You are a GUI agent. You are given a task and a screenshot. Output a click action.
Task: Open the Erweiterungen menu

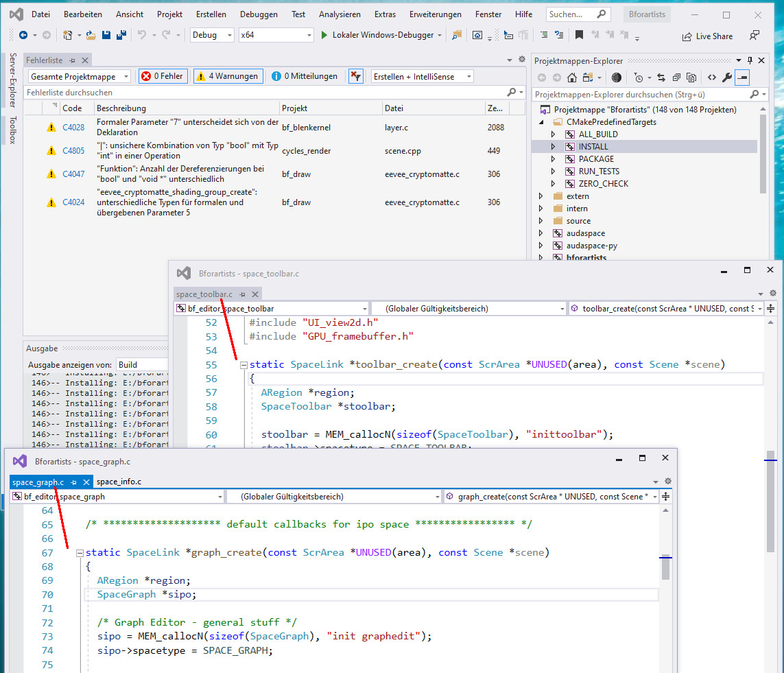click(435, 14)
